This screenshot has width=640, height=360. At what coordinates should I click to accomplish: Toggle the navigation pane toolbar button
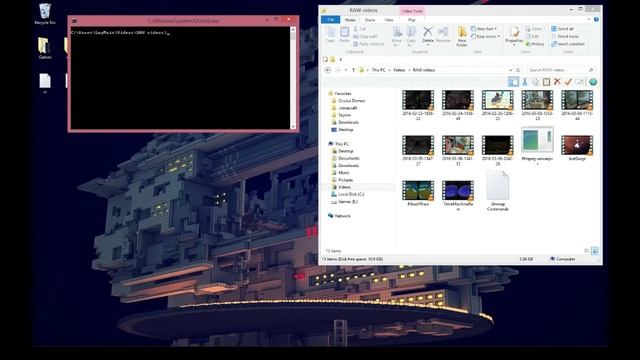[513, 82]
